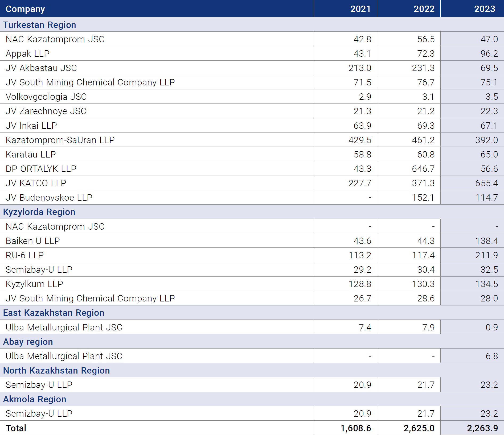The height and width of the screenshot is (435, 504).
Task: Select Karatau LLP 2021 value 58.8
Action: [x=362, y=154]
